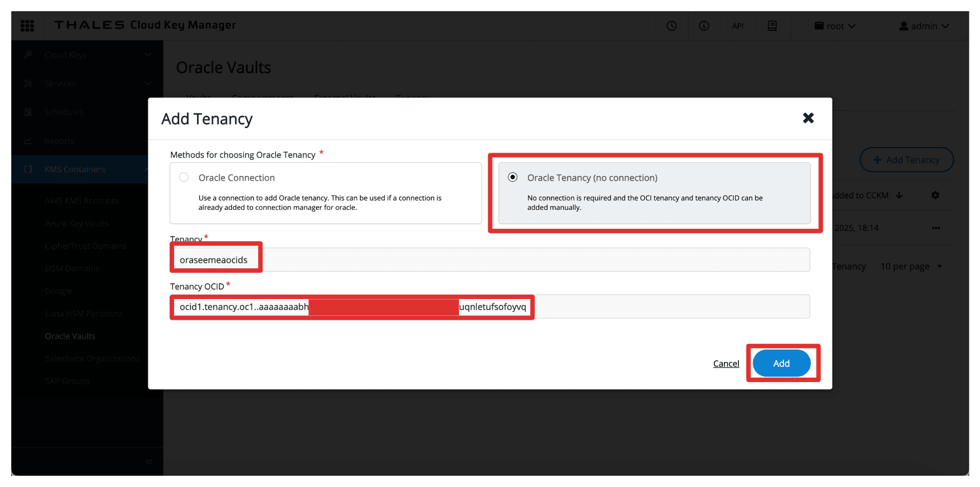The width and height of the screenshot is (980, 487).
Task: Collapse the sidebar with double chevron
Action: 148,461
